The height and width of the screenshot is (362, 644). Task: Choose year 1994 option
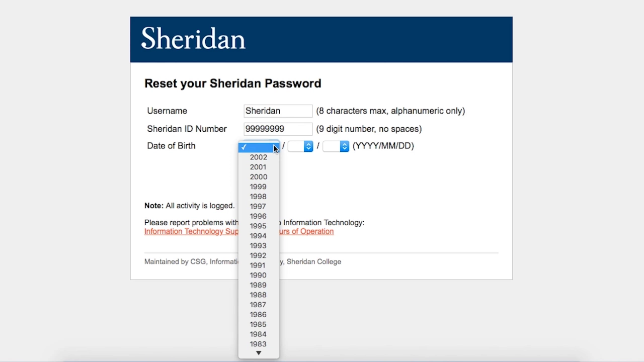pyautogui.click(x=259, y=236)
